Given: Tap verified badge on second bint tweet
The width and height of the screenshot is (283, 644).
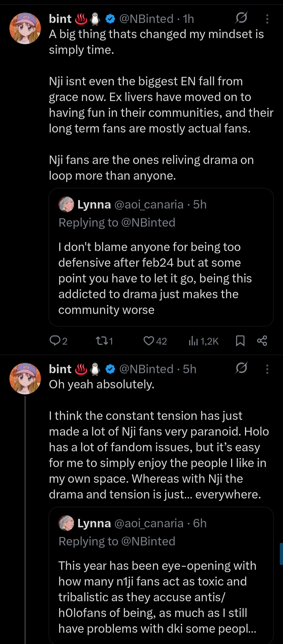Looking at the screenshot, I should click(x=110, y=369).
